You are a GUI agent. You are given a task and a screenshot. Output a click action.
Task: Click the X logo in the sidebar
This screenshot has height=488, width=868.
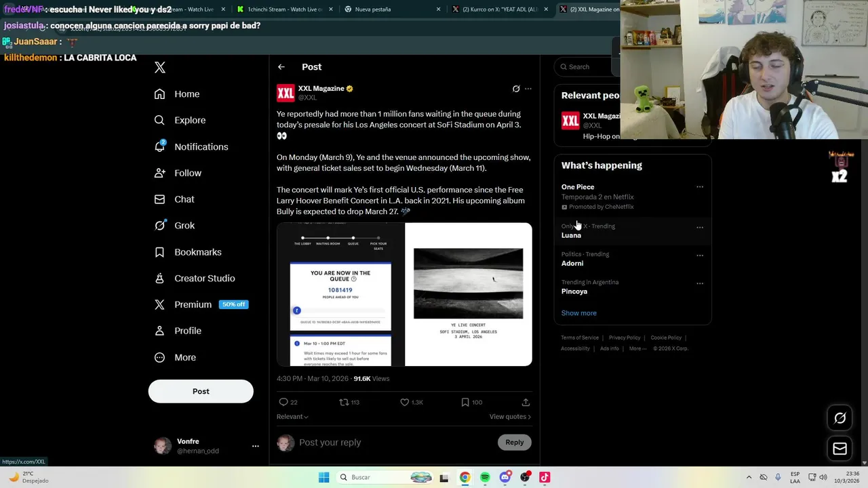pyautogui.click(x=160, y=67)
